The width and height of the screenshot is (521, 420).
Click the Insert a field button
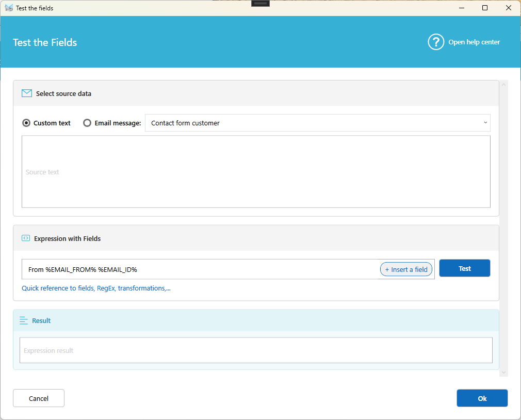click(406, 269)
